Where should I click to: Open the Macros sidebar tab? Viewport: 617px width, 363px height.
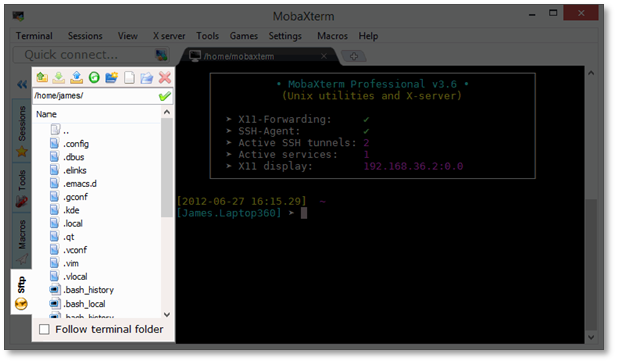click(x=22, y=241)
